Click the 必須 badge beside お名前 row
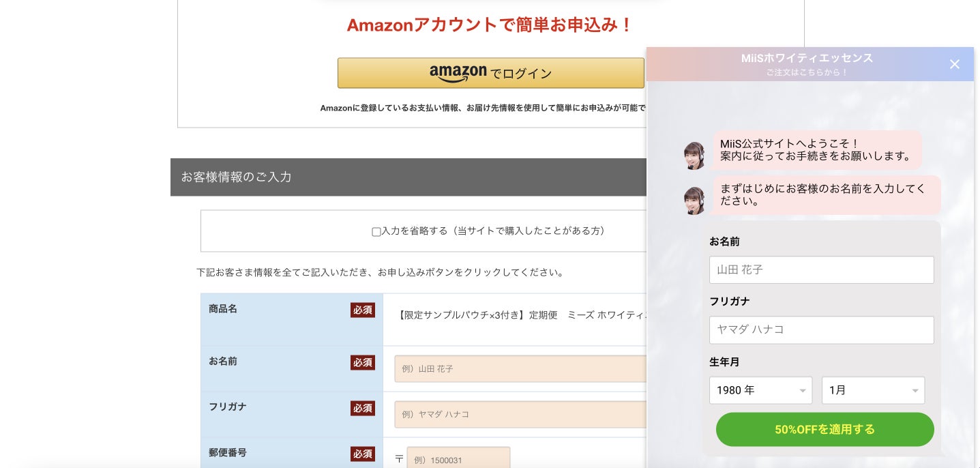 pos(363,362)
